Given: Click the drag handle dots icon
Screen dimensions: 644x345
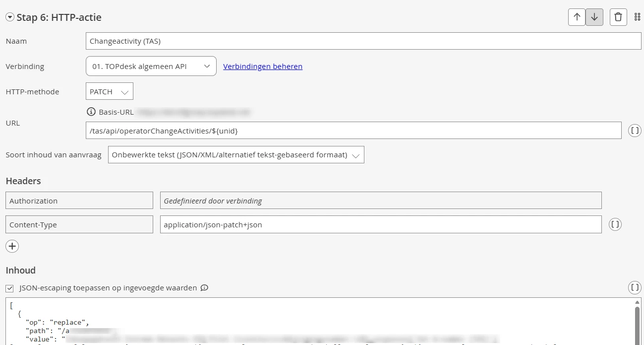Looking at the screenshot, I should tap(638, 17).
